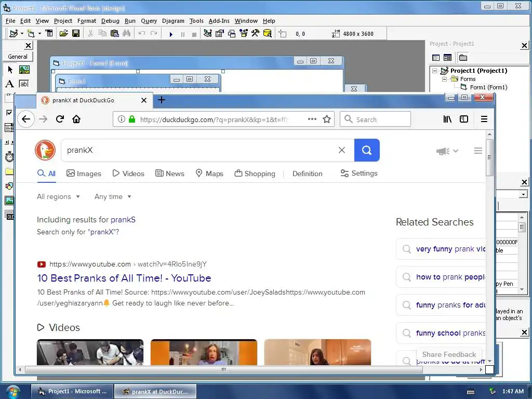
Task: Open the File menu
Action: 10,21
